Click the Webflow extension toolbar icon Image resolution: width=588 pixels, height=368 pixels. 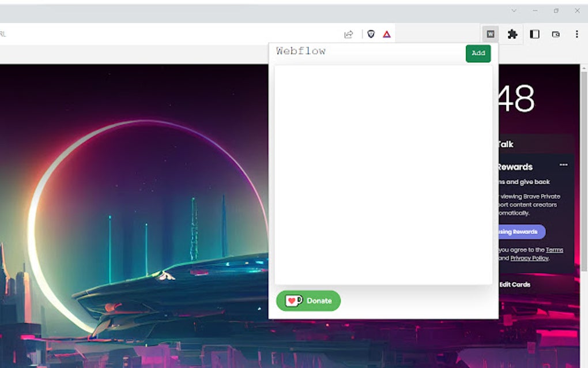tap(491, 34)
